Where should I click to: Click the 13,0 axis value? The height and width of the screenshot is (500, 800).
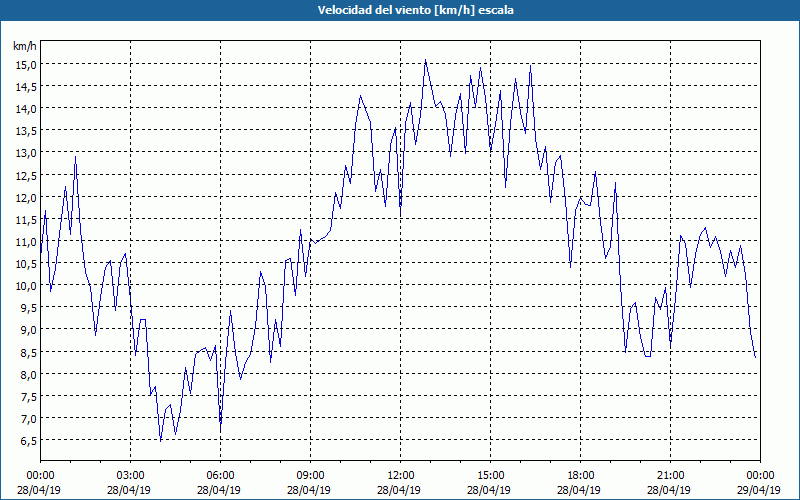[27, 153]
